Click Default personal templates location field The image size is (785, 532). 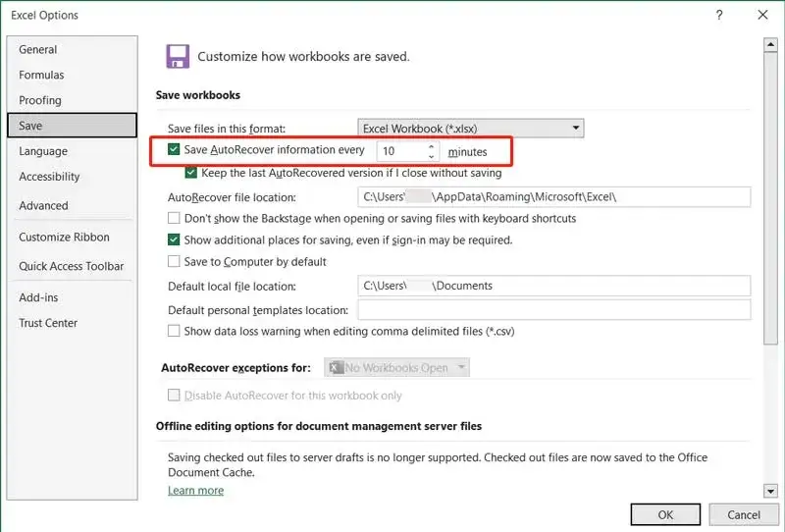pos(554,309)
